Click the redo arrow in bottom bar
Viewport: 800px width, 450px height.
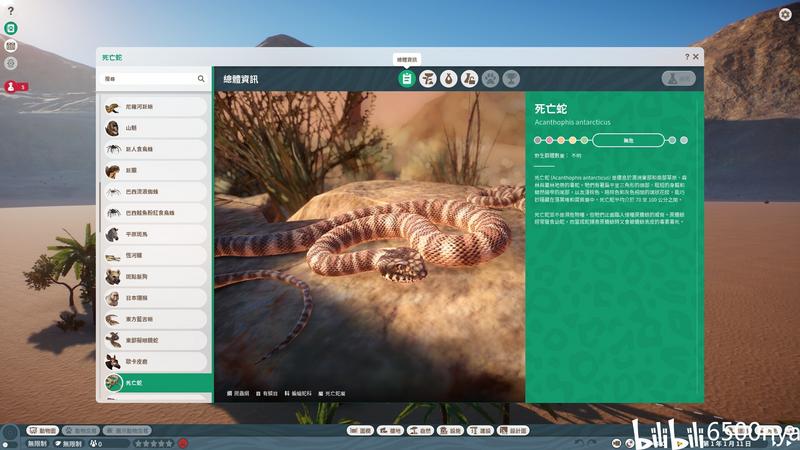pos(592,443)
